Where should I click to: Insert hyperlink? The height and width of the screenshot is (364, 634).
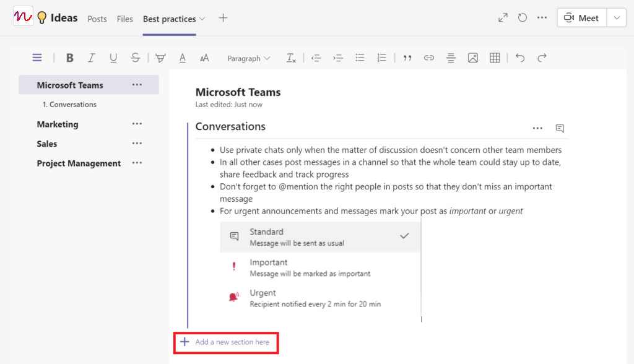tap(429, 58)
